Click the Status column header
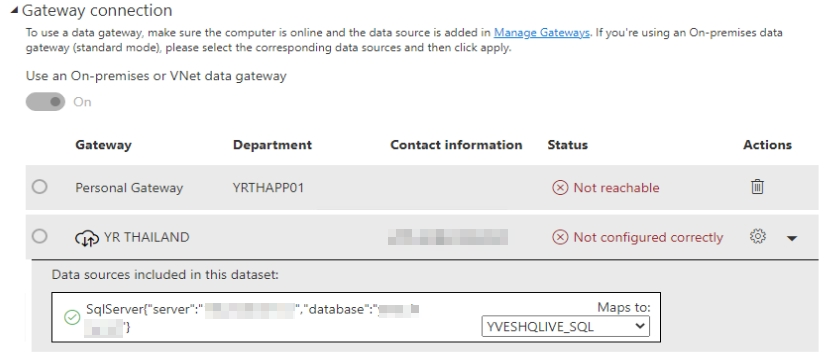The image size is (830, 360). (567, 145)
